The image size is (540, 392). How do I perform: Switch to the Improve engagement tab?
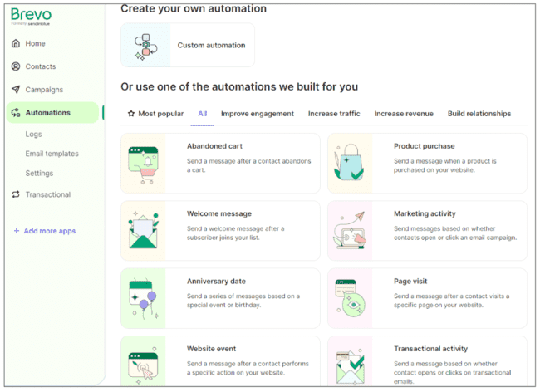pyautogui.click(x=257, y=114)
